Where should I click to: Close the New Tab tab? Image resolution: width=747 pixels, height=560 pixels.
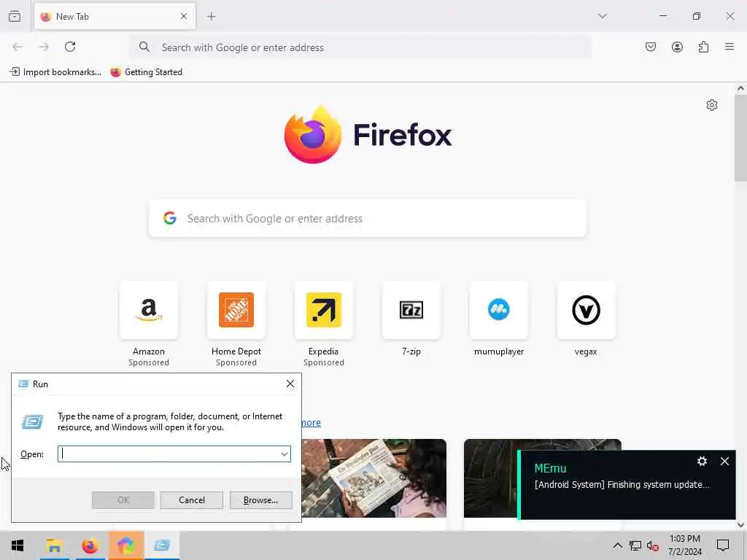(x=184, y=17)
